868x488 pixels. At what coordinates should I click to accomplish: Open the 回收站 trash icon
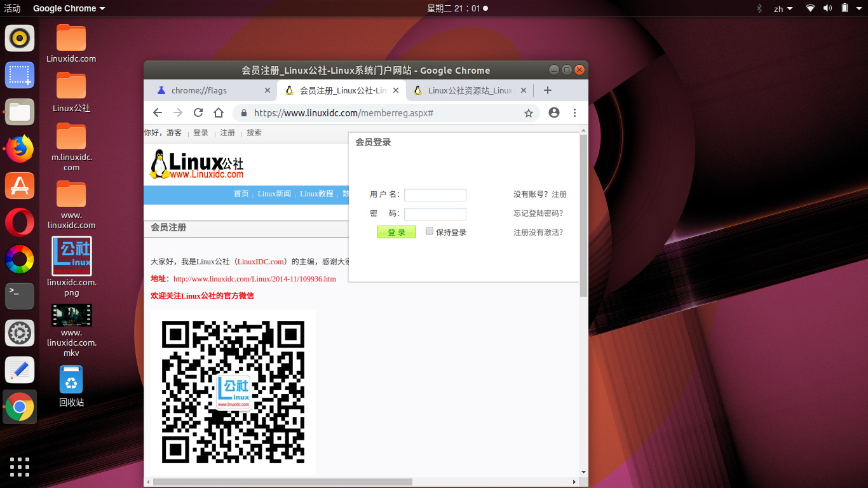[x=71, y=386]
